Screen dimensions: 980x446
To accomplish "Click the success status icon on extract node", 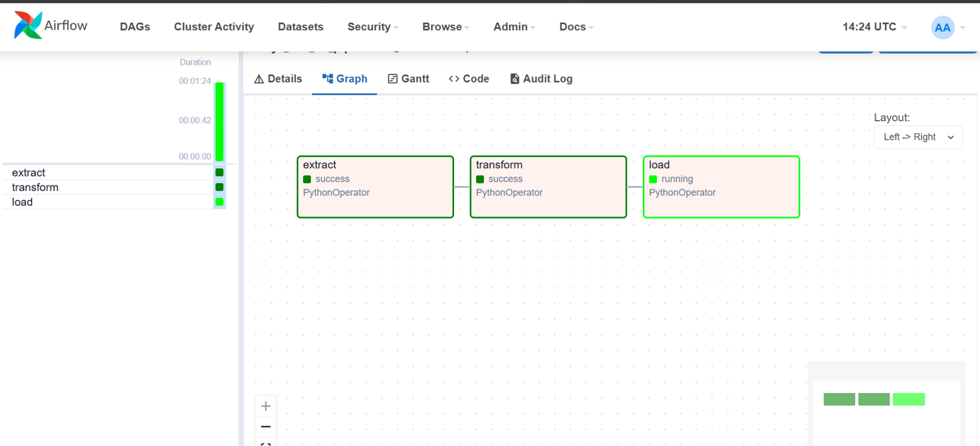I will pyautogui.click(x=307, y=179).
